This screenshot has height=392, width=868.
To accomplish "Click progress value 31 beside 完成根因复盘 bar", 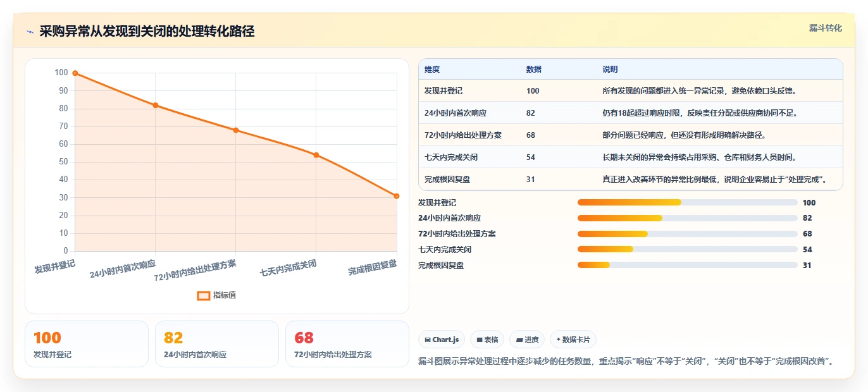I will pos(807,266).
